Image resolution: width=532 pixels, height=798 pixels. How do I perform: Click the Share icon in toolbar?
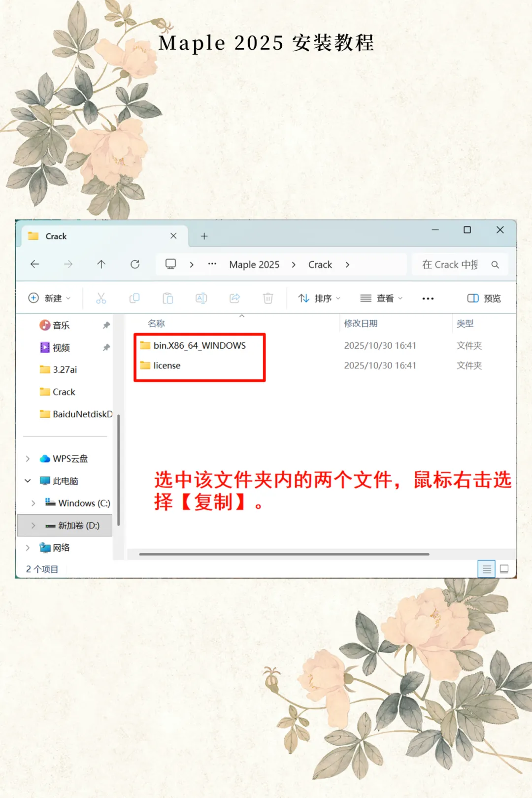point(235,298)
